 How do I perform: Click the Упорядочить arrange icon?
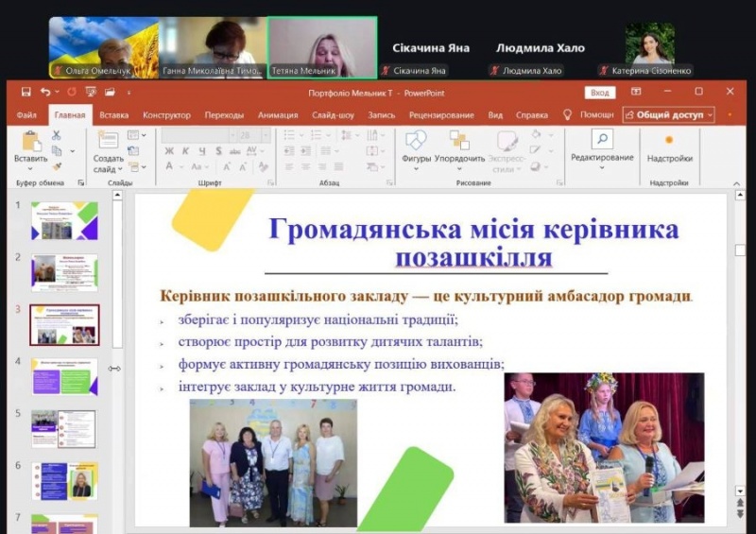tap(459, 142)
